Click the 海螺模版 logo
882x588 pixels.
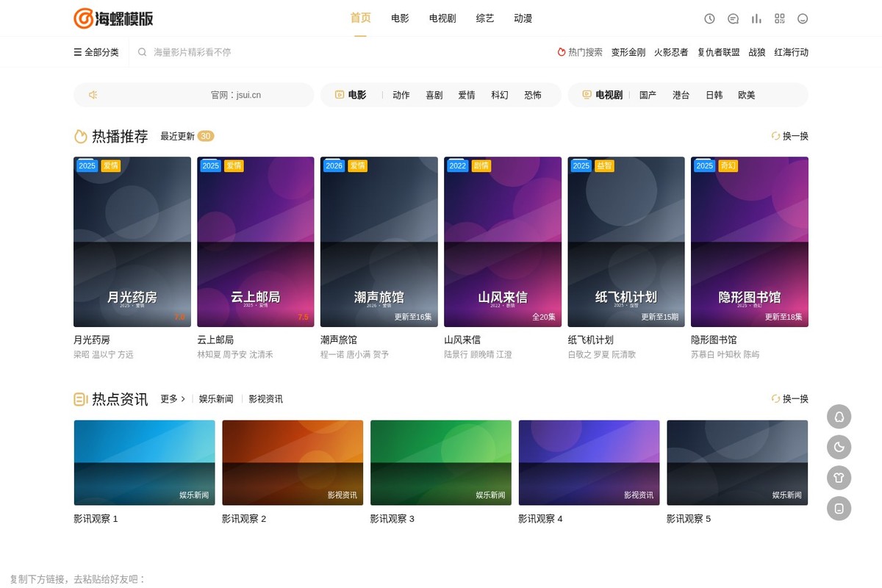pyautogui.click(x=114, y=18)
